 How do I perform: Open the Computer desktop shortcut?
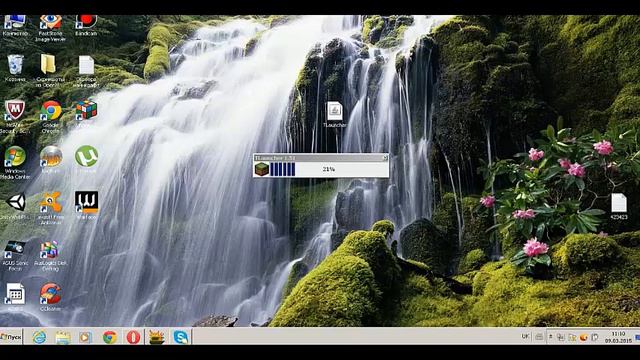pos(15,25)
